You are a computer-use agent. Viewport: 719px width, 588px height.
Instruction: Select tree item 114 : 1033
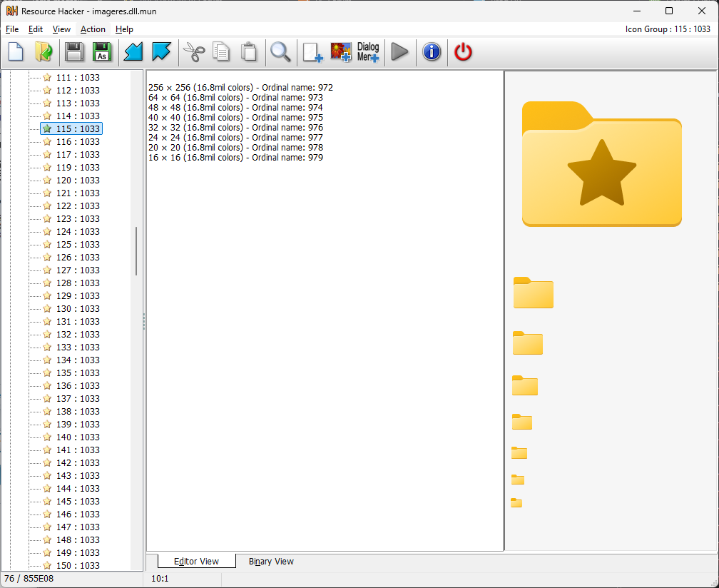tap(78, 116)
